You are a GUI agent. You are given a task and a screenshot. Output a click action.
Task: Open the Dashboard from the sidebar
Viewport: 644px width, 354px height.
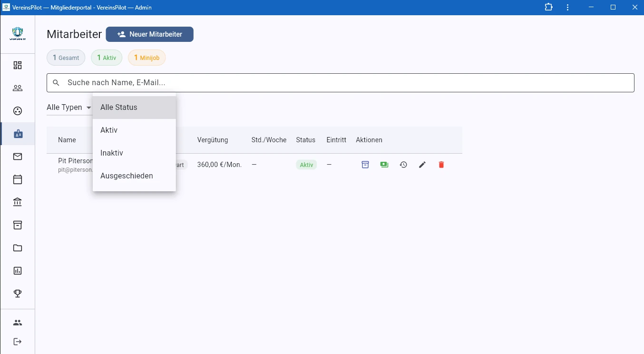pos(18,65)
